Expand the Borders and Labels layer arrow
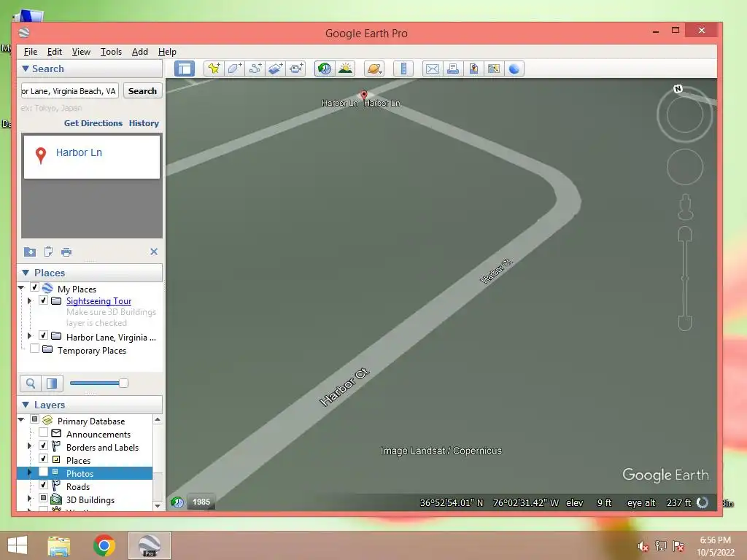This screenshot has width=747, height=560. 29,446
